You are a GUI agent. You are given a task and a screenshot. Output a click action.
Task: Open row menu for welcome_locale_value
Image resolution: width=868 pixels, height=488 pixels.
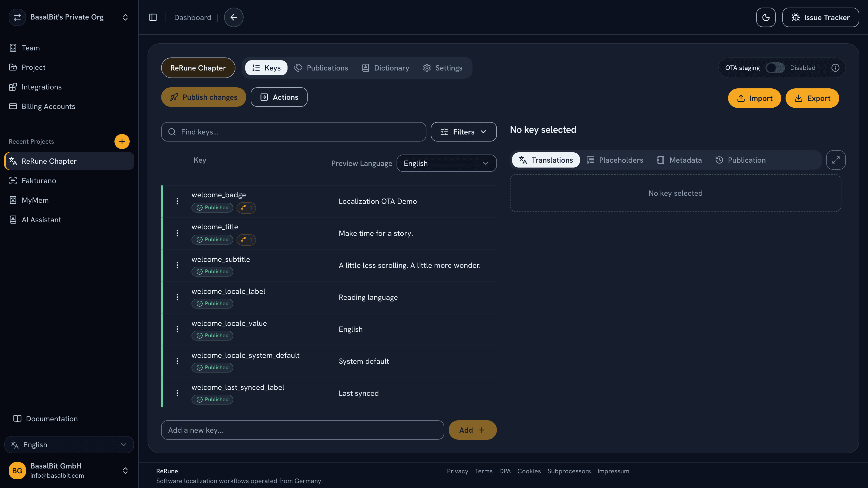click(177, 329)
